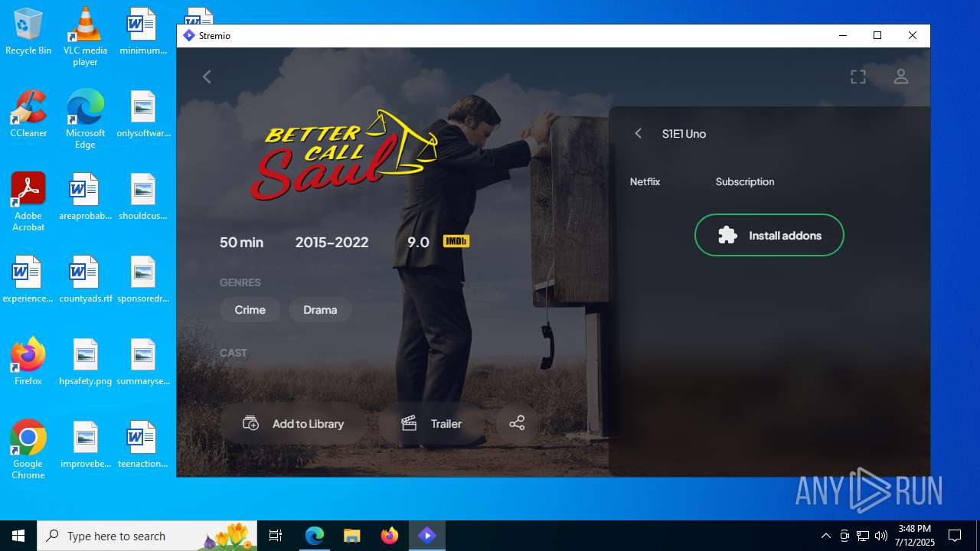Click the S1E1 Uno episode title
Image resolution: width=980 pixels, height=551 pixels.
click(684, 133)
